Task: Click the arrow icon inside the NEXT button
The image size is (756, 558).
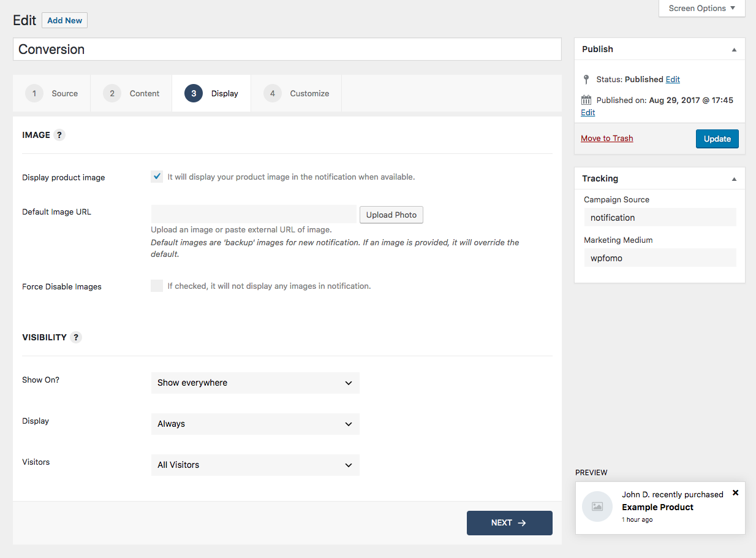Action: point(523,522)
